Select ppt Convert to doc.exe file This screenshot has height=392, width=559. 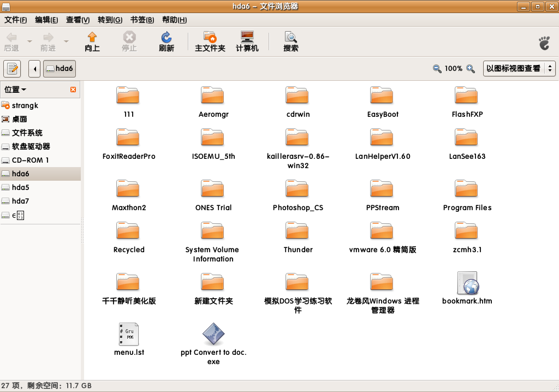pyautogui.click(x=213, y=334)
